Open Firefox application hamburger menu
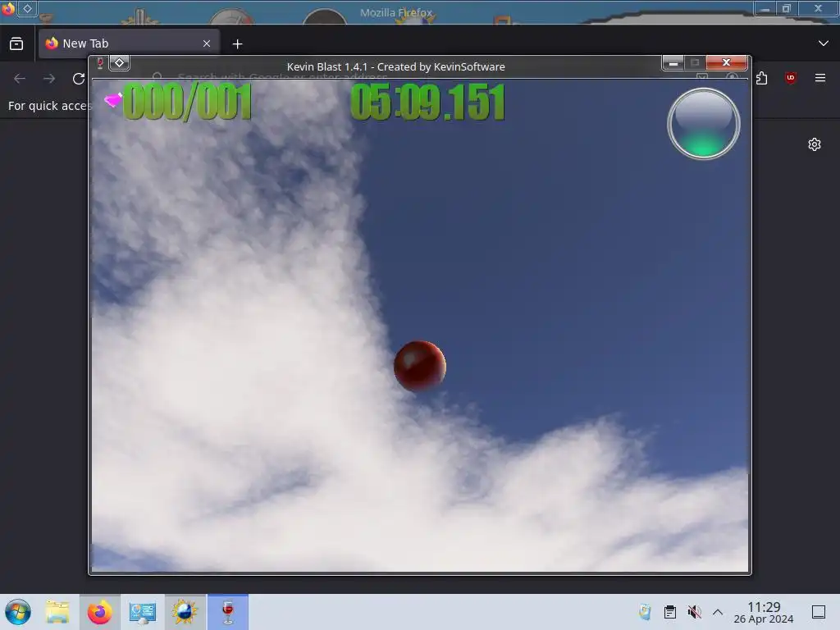This screenshot has height=630, width=840. (x=820, y=78)
